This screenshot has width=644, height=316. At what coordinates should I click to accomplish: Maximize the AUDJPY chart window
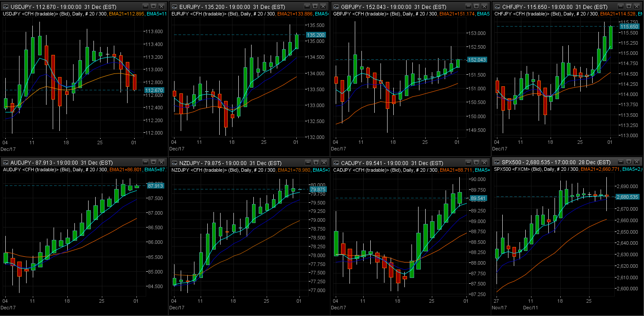click(x=153, y=162)
